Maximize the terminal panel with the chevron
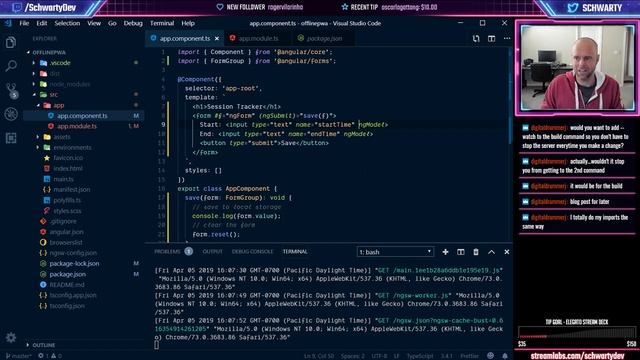Image resolution: width=640 pixels, height=360 pixels. coord(491,252)
